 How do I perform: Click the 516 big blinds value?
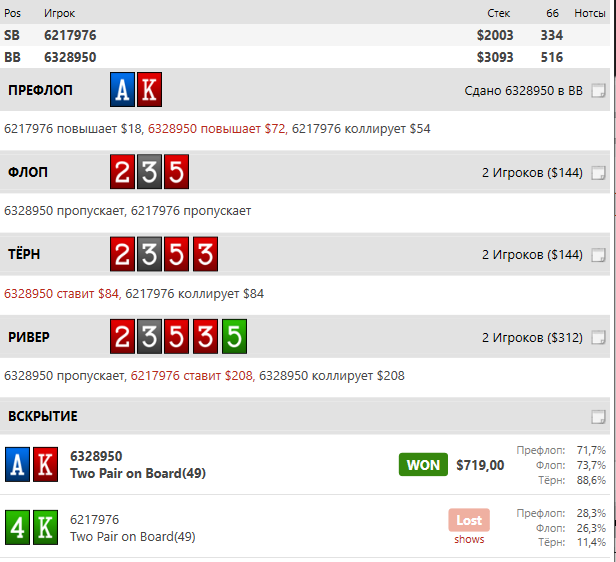click(552, 57)
